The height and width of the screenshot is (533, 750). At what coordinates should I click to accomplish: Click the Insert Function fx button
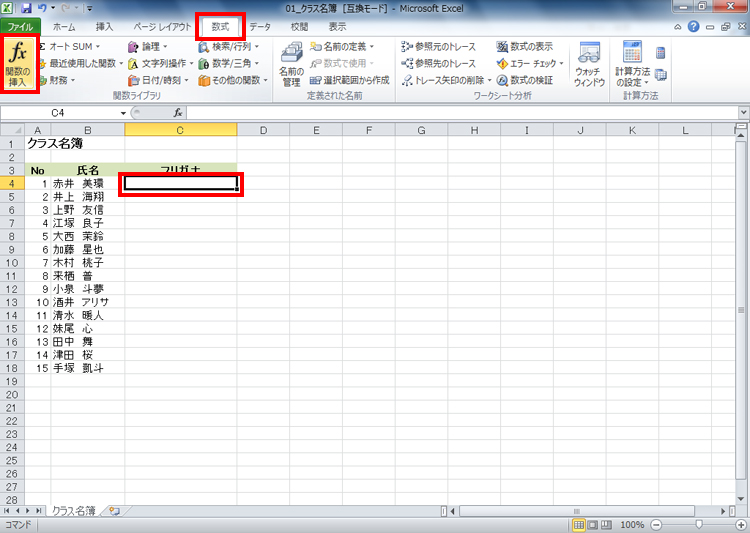pos(19,64)
